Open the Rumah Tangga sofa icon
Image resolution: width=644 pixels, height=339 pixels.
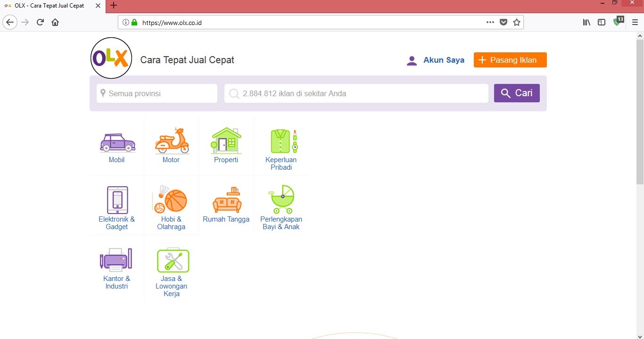(x=226, y=200)
